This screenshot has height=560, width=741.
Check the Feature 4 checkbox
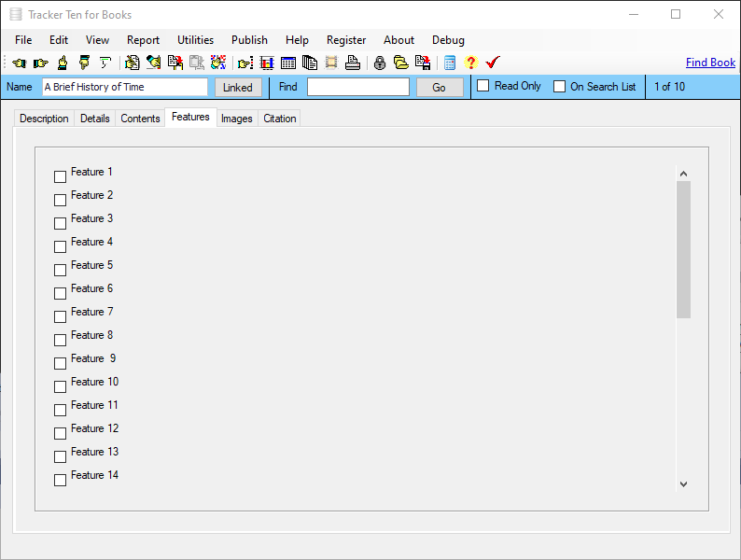[x=60, y=246]
